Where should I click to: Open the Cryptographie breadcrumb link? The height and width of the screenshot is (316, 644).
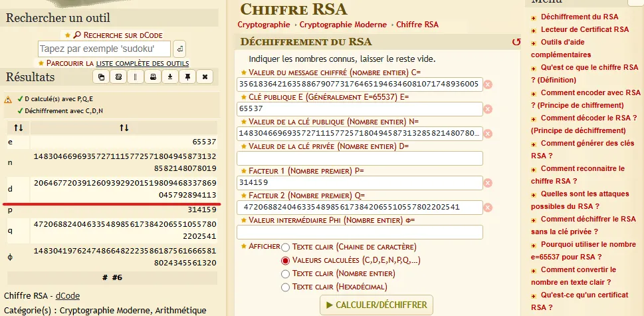264,25
